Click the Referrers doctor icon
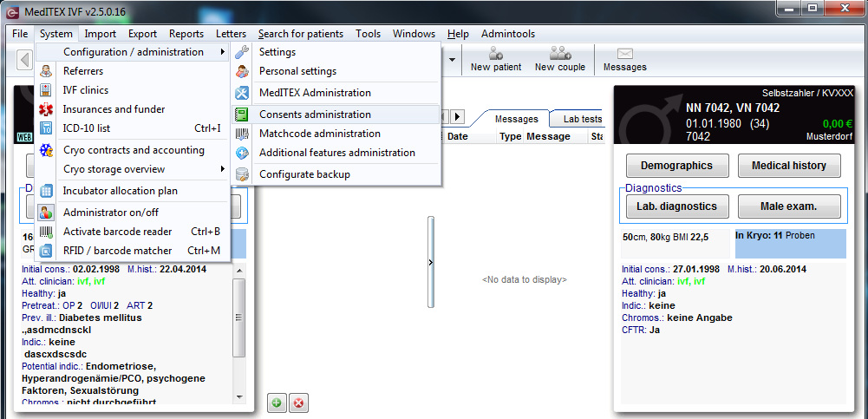The image size is (868, 419). [47, 71]
